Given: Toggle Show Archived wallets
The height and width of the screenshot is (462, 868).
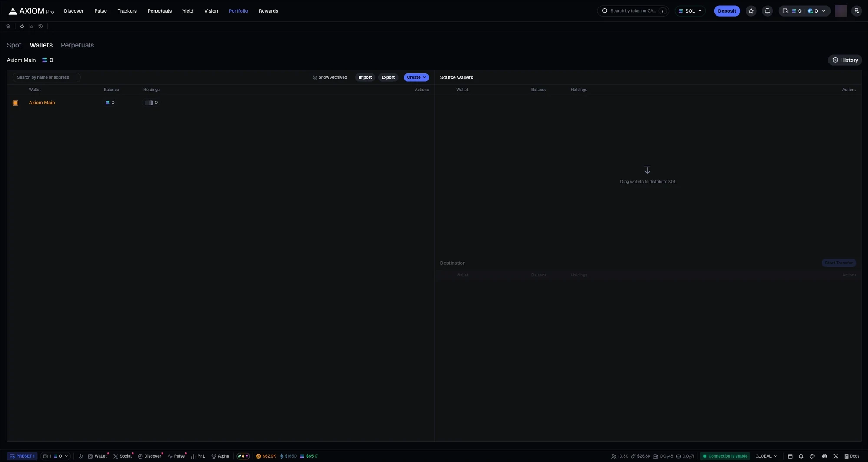Looking at the screenshot, I should click(330, 77).
